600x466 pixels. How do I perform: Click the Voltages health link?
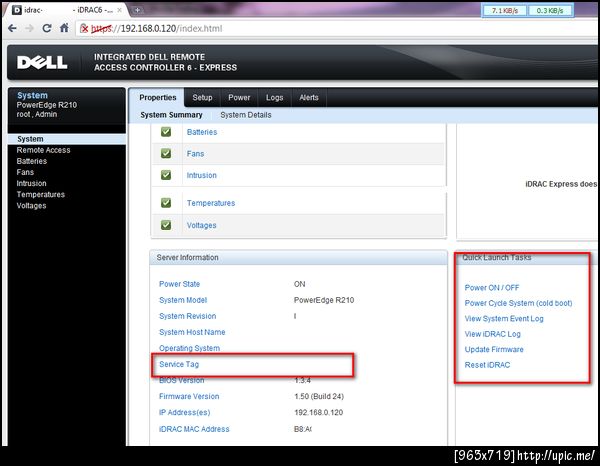pos(202,225)
